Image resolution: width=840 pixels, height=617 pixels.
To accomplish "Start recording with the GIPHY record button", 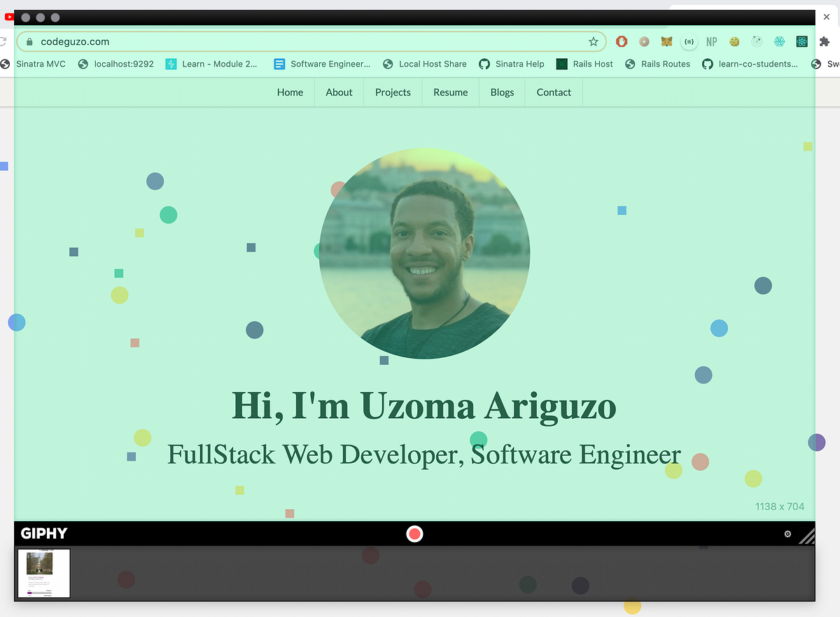I will pyautogui.click(x=414, y=533).
